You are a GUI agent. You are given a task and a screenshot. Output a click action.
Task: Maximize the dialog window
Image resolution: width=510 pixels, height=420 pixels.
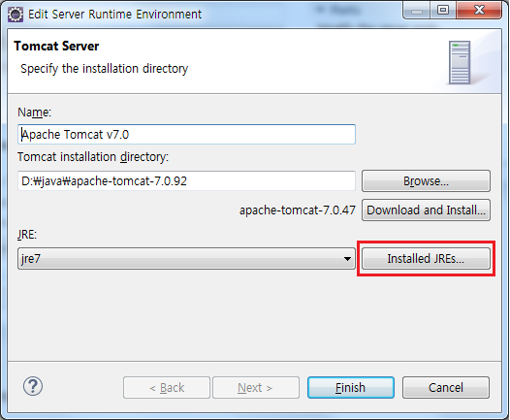click(443, 10)
